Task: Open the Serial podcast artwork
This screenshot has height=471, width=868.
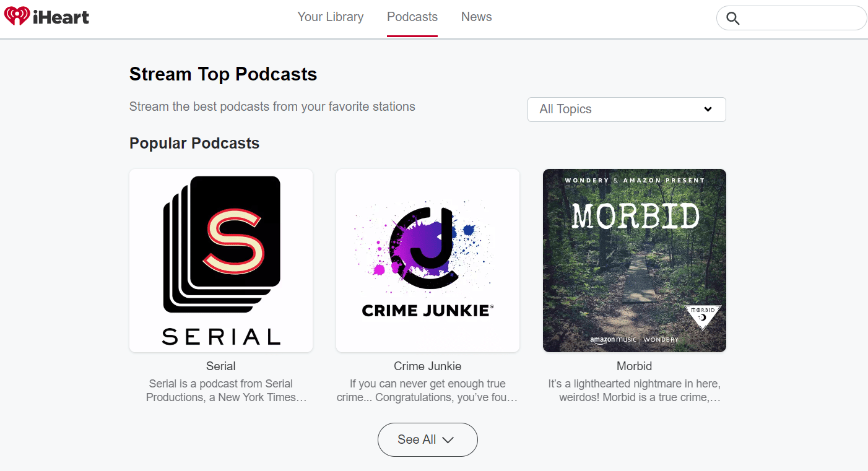Action: (x=221, y=261)
